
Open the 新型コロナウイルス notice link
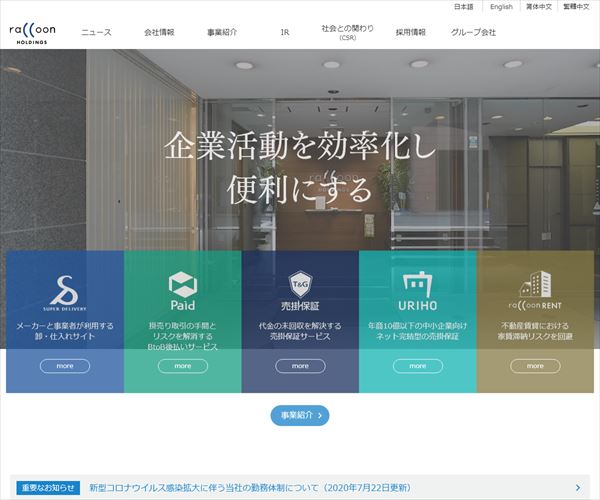pos(251,488)
